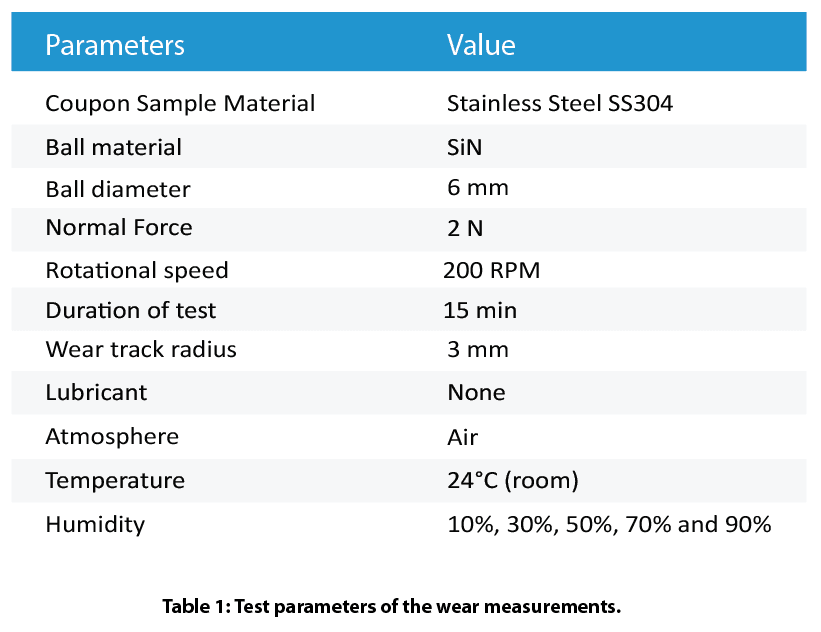Click the 15 min value
The width and height of the screenshot is (821, 632).
click(480, 310)
